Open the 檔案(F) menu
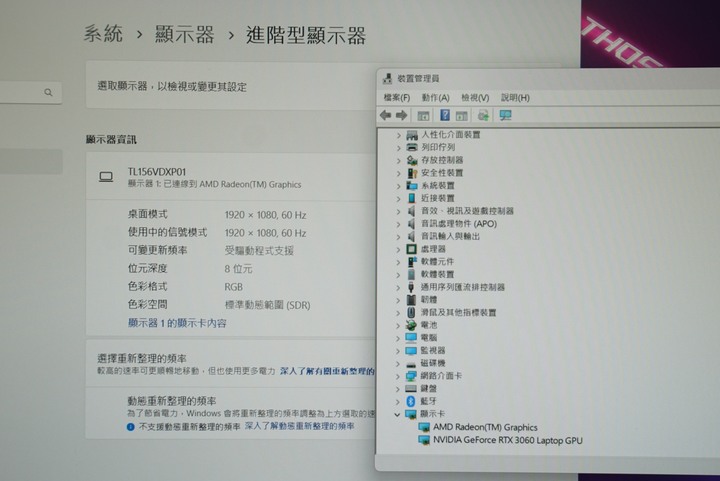Screen dimensions: 720x481 coord(396,97)
